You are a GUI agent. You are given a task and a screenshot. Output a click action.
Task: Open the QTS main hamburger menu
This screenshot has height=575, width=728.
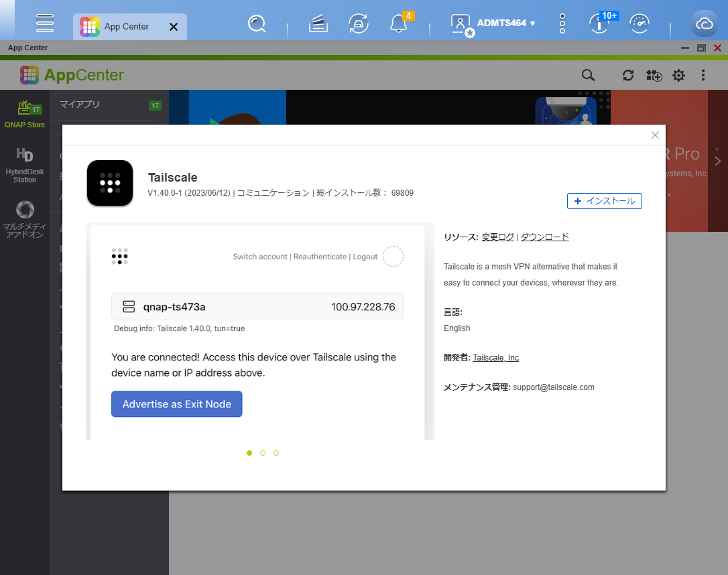(x=45, y=23)
